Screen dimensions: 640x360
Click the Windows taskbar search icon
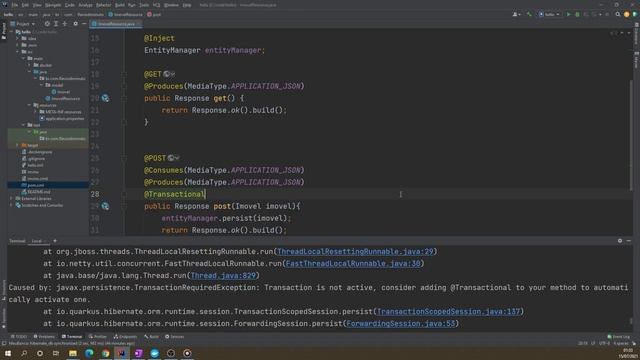tap(24, 353)
